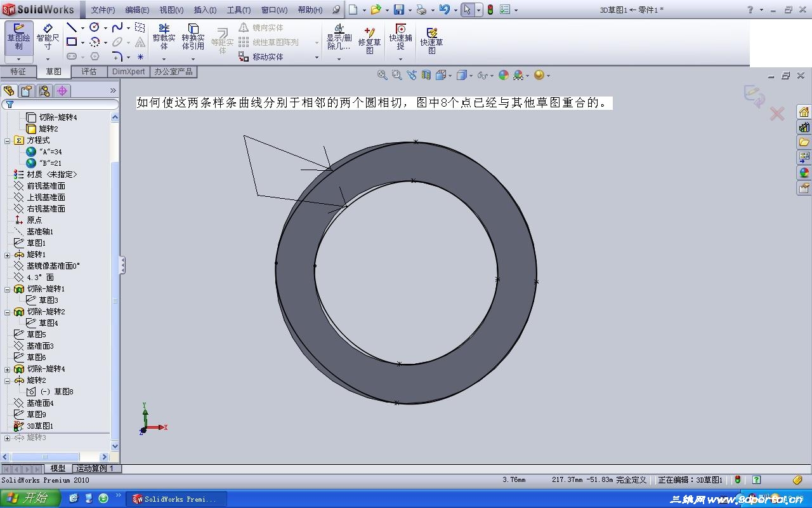Select 3D草图1 in the feature tree

[39, 426]
